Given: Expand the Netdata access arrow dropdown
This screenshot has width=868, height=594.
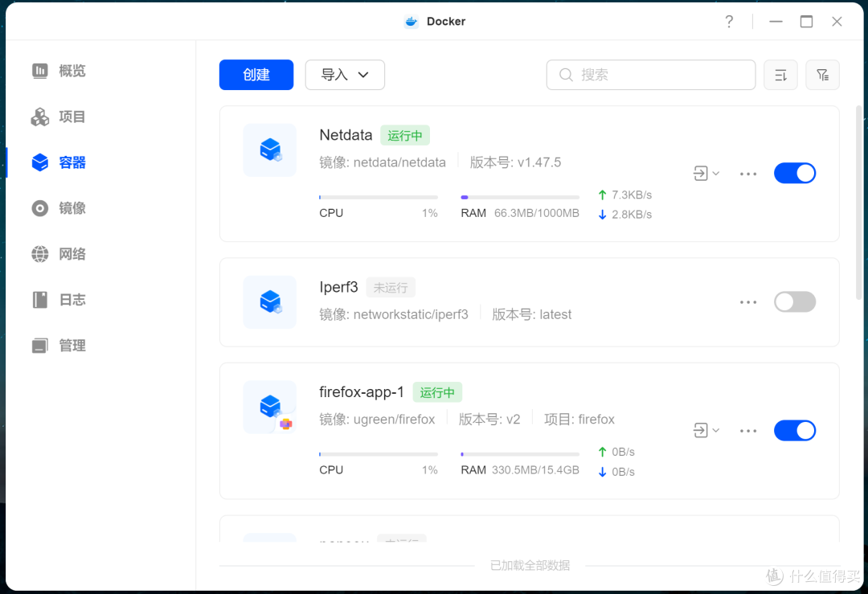Looking at the screenshot, I should pyautogui.click(x=716, y=174).
